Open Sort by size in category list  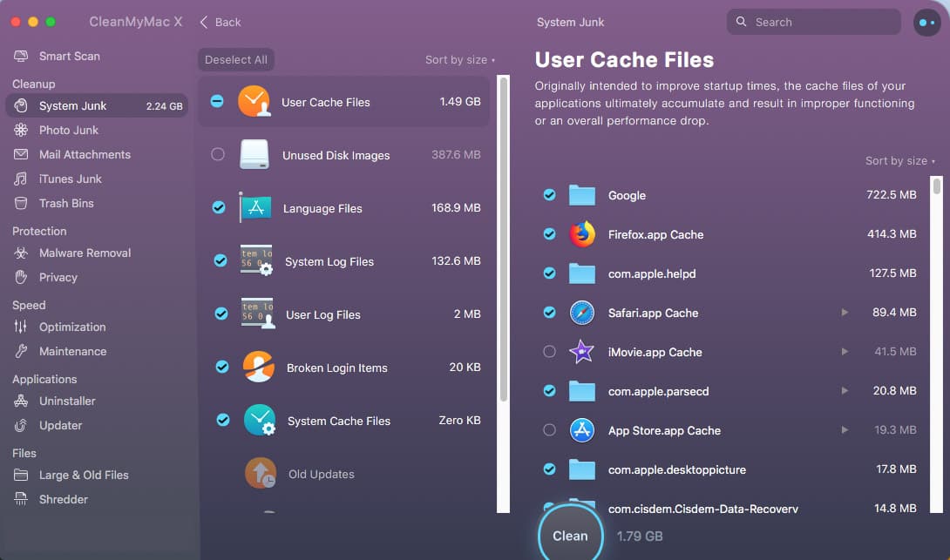[460, 60]
